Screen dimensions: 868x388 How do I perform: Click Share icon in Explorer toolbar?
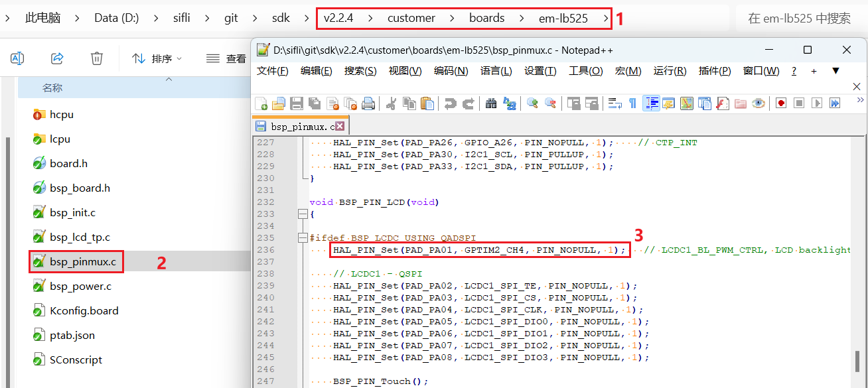(57, 58)
